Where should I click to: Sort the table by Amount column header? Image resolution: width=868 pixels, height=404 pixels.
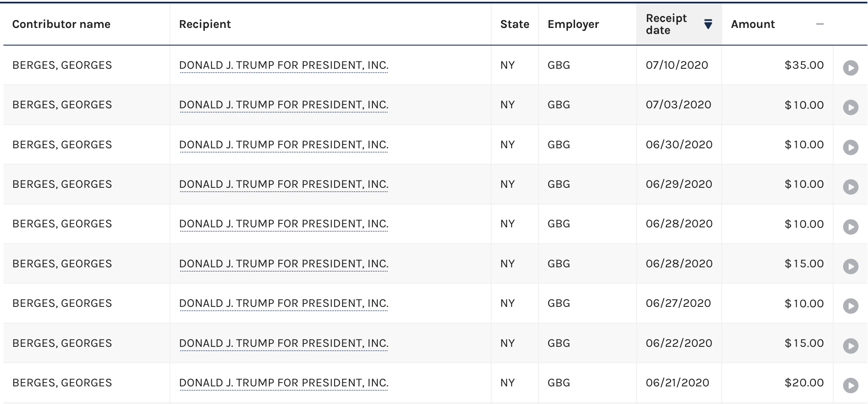pos(753,24)
